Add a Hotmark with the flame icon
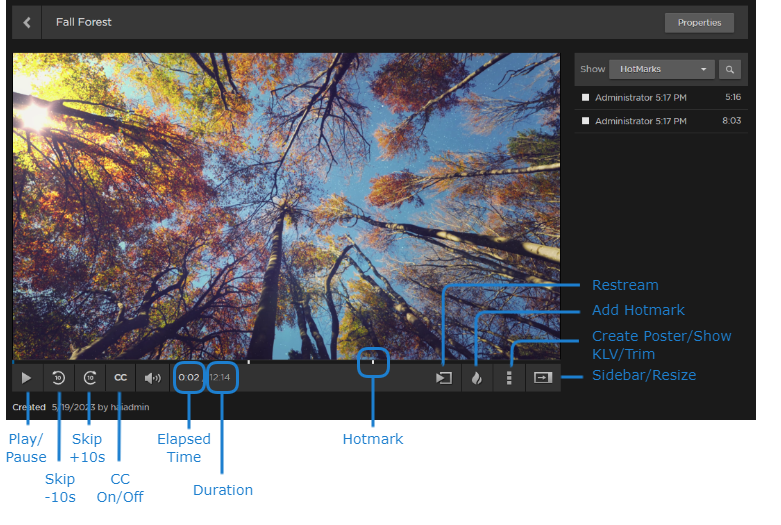The width and height of the screenshot is (781, 525). (476, 378)
